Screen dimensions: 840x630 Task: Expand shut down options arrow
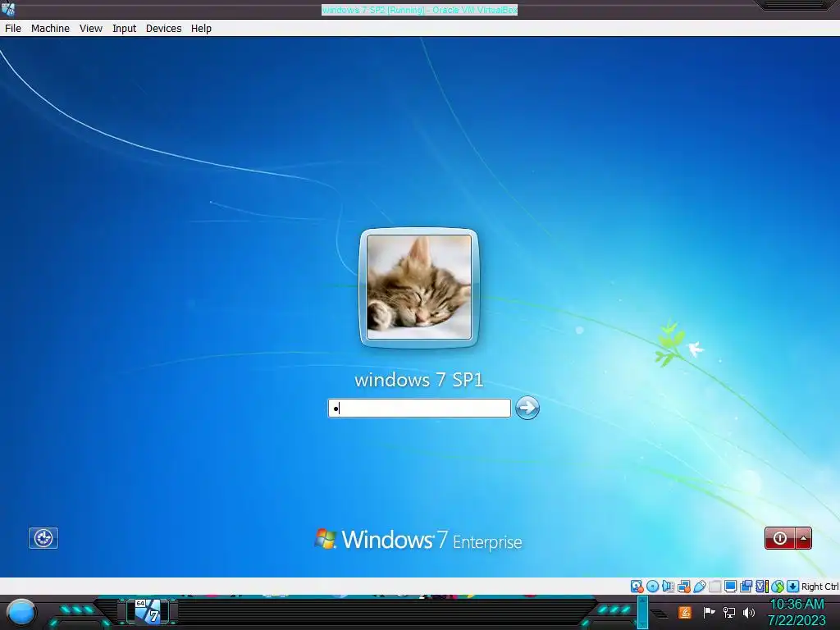coord(804,538)
